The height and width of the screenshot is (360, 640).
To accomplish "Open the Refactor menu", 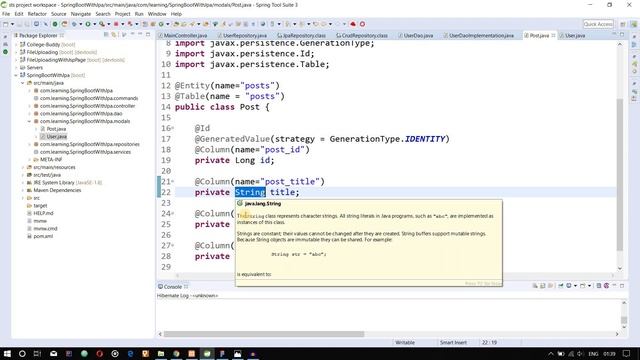I will [x=37, y=14].
